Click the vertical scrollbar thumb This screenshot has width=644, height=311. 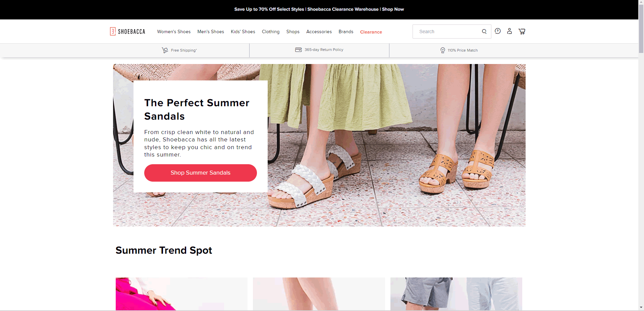tap(641, 29)
